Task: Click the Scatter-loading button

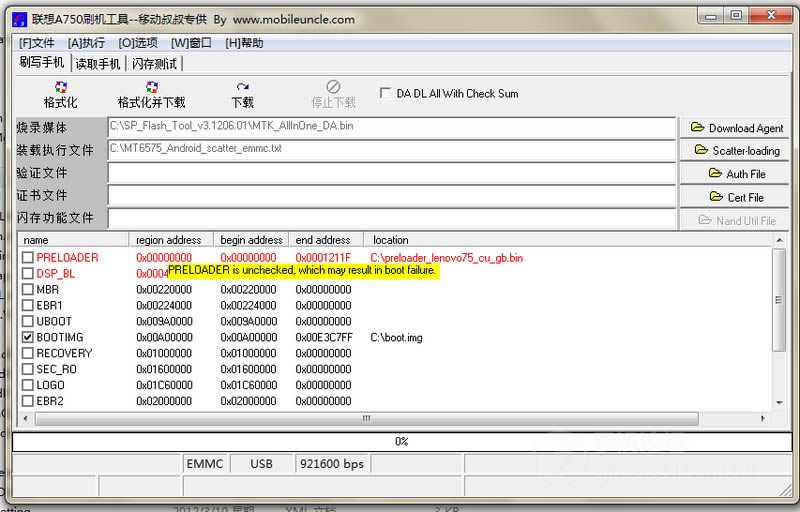Action: point(733,151)
